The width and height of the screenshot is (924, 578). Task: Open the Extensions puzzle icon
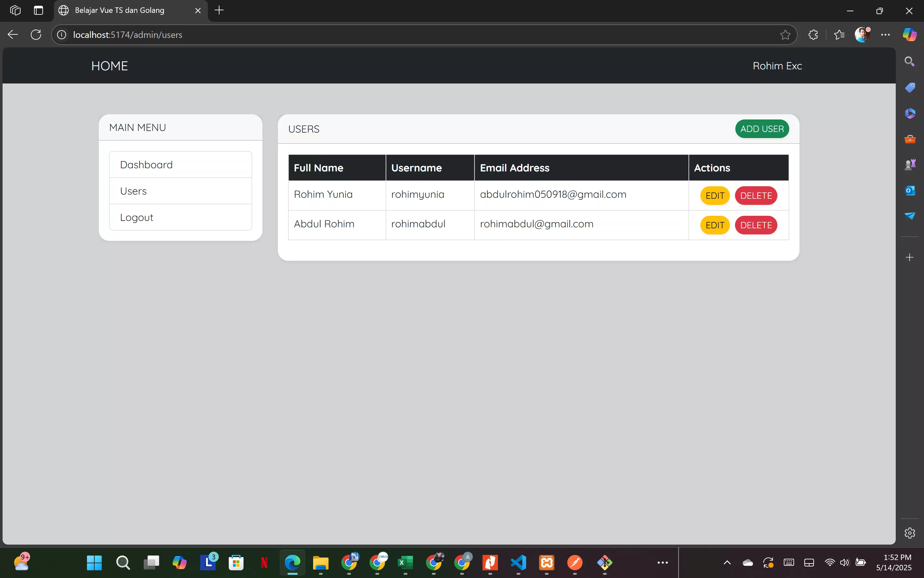click(x=813, y=35)
